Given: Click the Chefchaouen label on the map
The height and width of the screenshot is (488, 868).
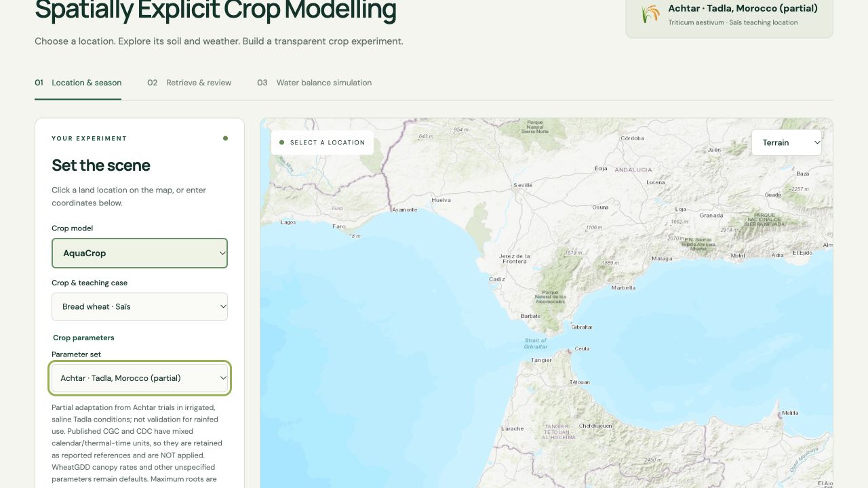Looking at the screenshot, I should click(595, 426).
